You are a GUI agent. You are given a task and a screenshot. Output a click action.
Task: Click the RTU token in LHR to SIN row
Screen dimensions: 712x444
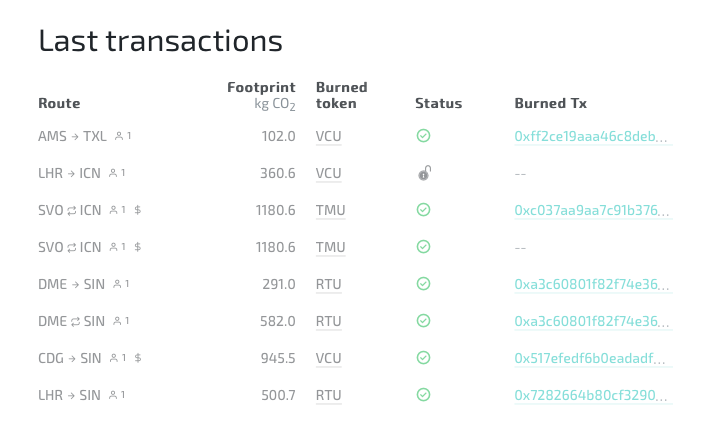pos(328,395)
